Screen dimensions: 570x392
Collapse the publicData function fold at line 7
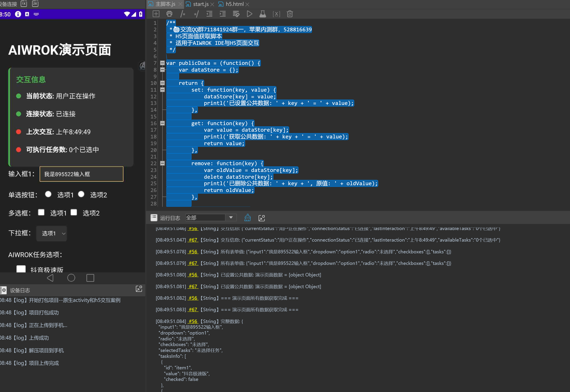pyautogui.click(x=162, y=63)
